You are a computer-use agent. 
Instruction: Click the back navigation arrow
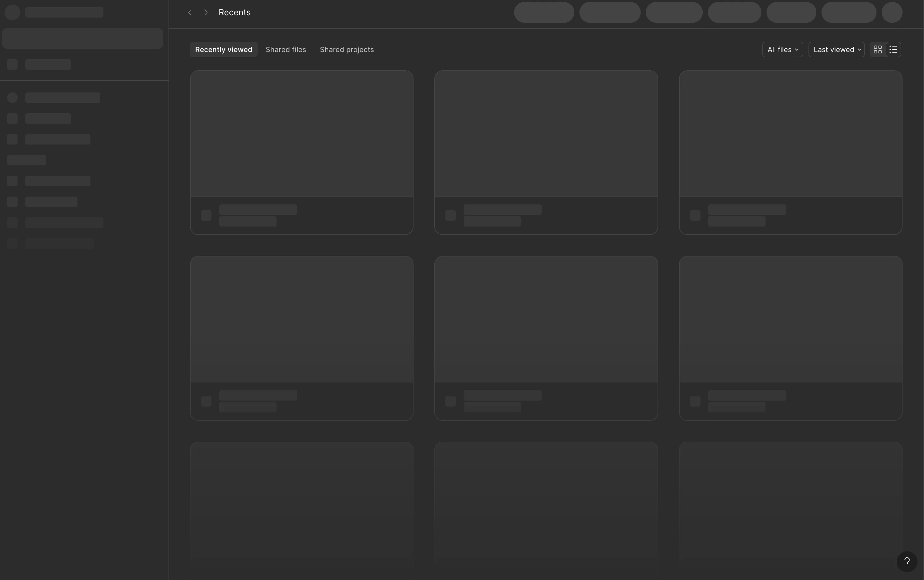[189, 12]
